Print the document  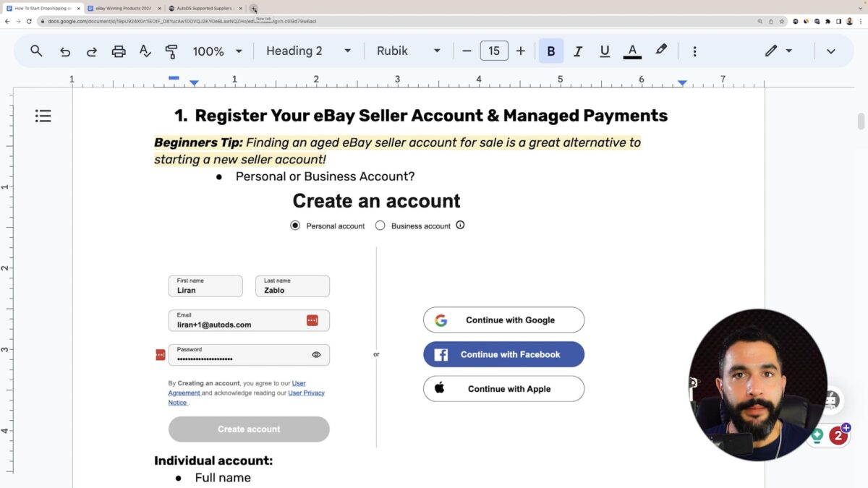(119, 51)
